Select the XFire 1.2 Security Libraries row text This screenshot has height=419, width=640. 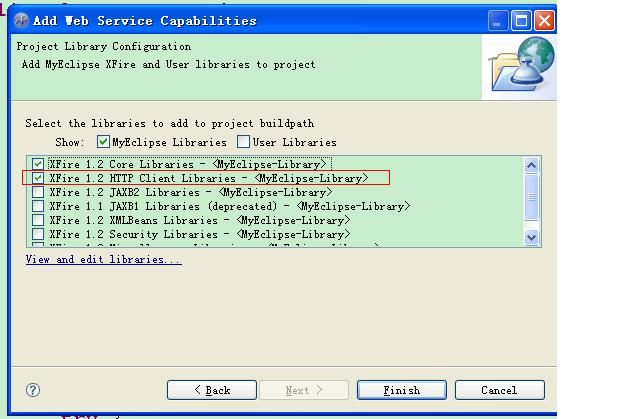tap(200, 234)
